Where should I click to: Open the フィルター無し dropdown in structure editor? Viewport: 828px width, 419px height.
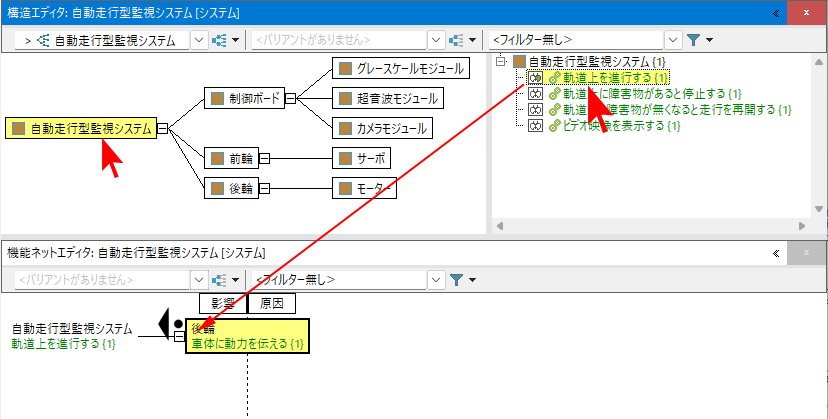click(x=672, y=40)
